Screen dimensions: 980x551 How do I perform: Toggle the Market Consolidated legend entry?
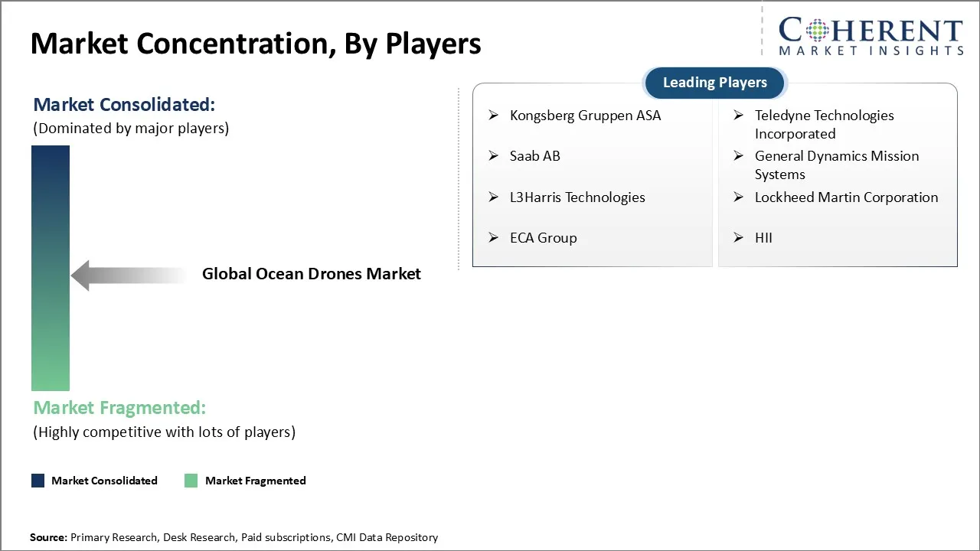coord(103,481)
